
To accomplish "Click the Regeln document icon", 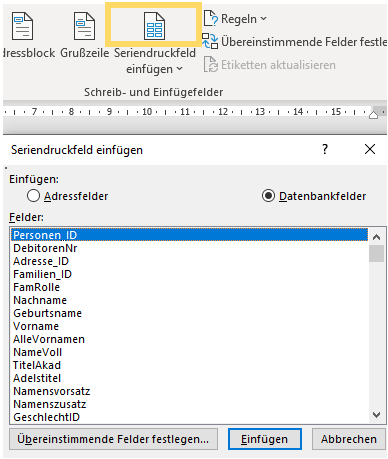I will click(211, 18).
